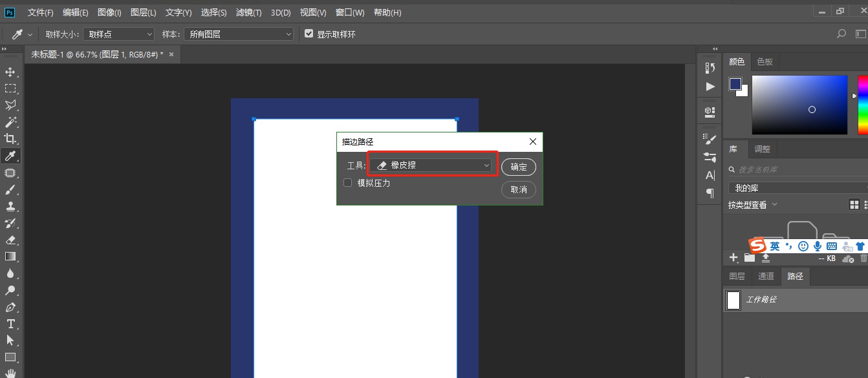
Task: Switch to the 通道 tab
Action: [x=766, y=276]
